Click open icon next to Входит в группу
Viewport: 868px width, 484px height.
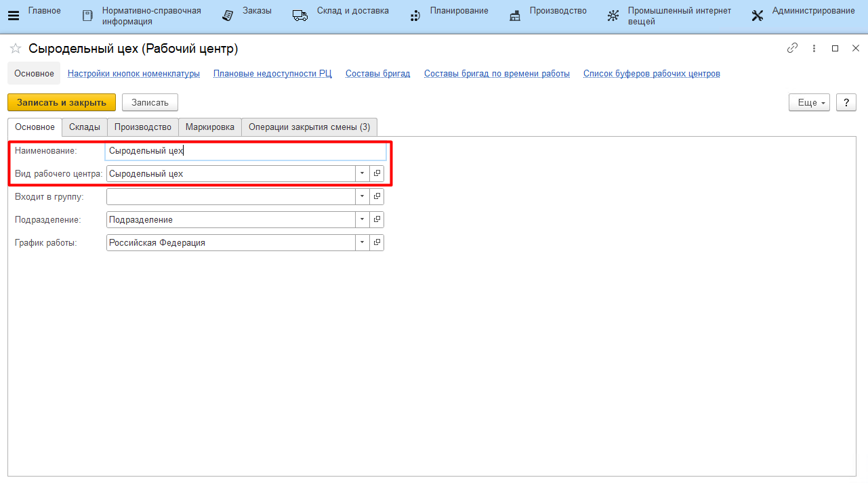click(377, 197)
